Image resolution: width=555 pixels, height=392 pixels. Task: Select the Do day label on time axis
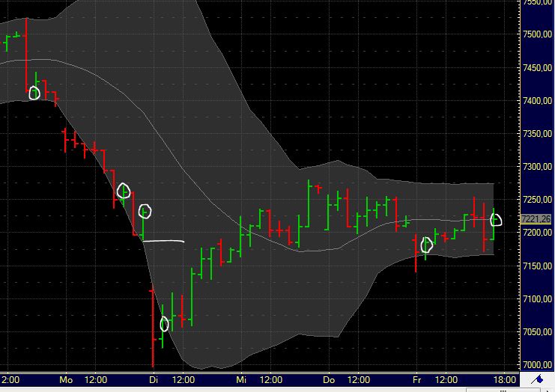click(329, 380)
